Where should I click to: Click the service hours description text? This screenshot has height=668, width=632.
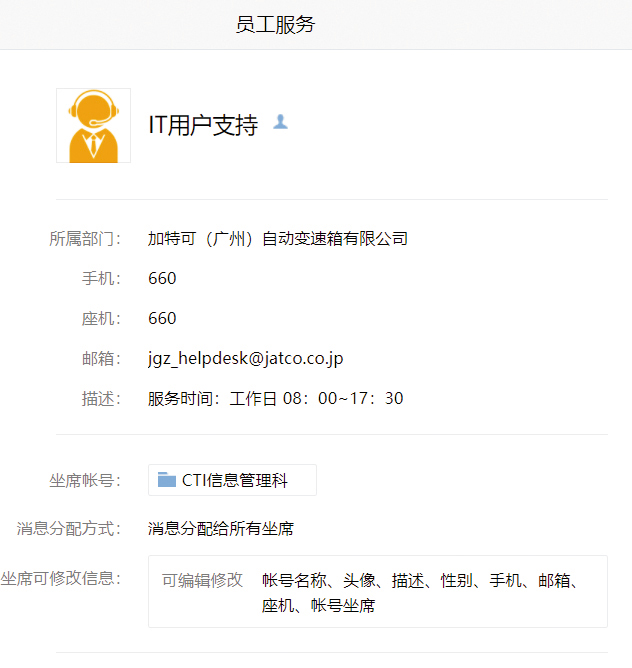pyautogui.click(x=275, y=398)
